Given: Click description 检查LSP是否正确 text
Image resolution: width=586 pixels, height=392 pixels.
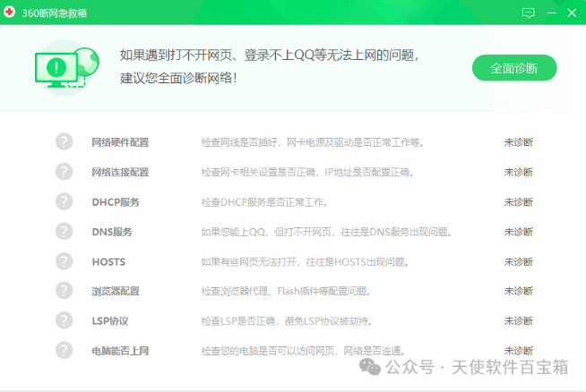Looking at the screenshot, I should pyautogui.click(x=287, y=320).
